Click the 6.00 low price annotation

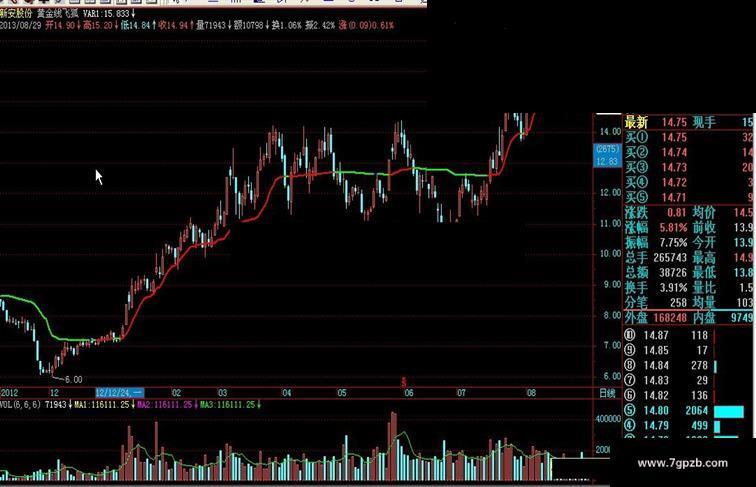pos(73,379)
